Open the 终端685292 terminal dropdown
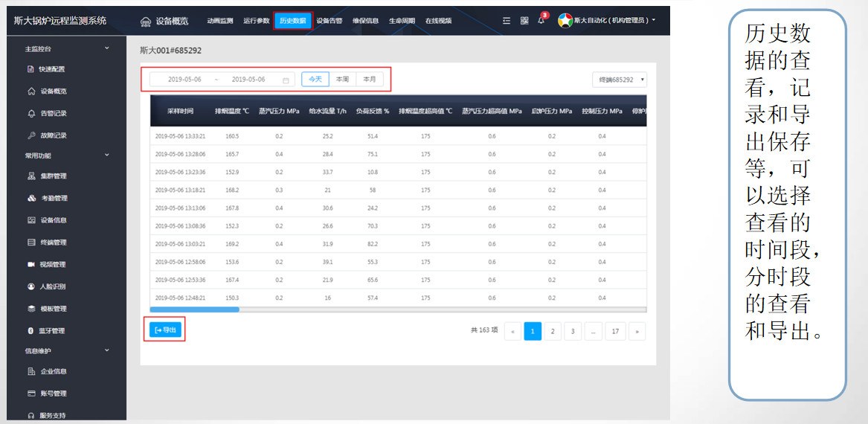This screenshot has width=868, height=424. click(x=620, y=80)
